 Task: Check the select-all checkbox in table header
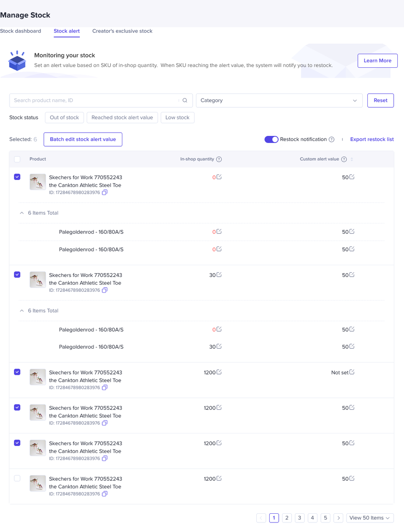[17, 159]
